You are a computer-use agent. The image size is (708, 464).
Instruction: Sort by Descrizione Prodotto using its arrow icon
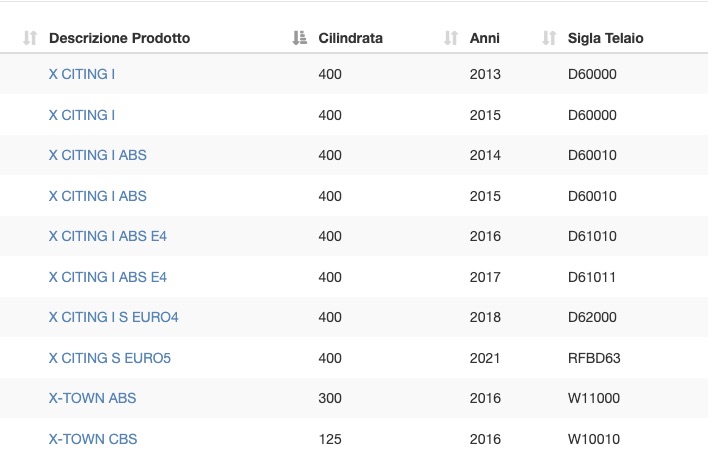coord(30,38)
